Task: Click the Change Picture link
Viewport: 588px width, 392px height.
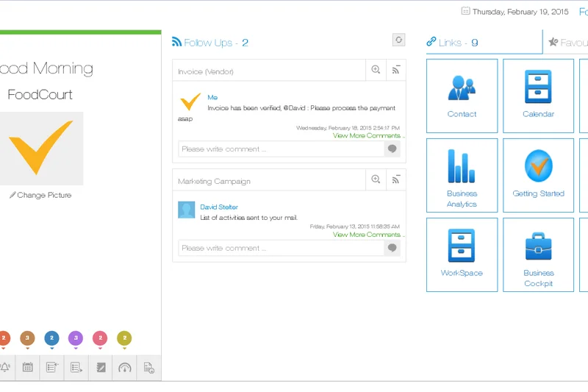Action: pos(40,196)
